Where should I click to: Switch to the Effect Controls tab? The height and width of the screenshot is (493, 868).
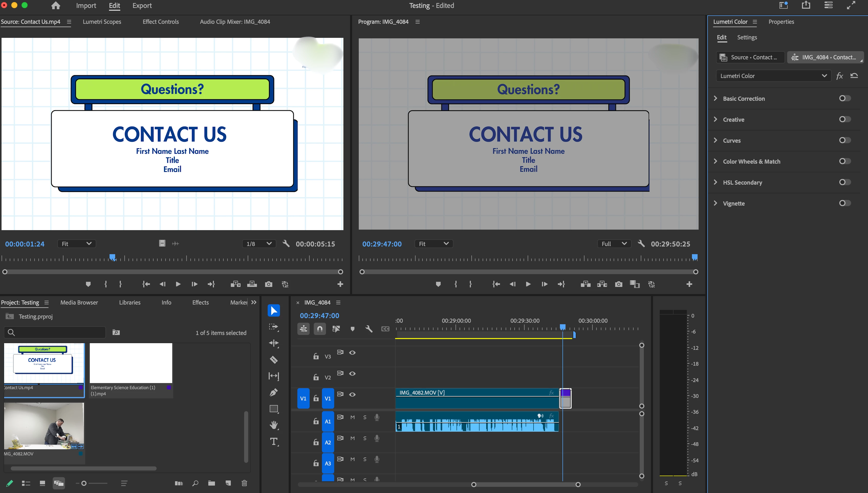point(161,22)
